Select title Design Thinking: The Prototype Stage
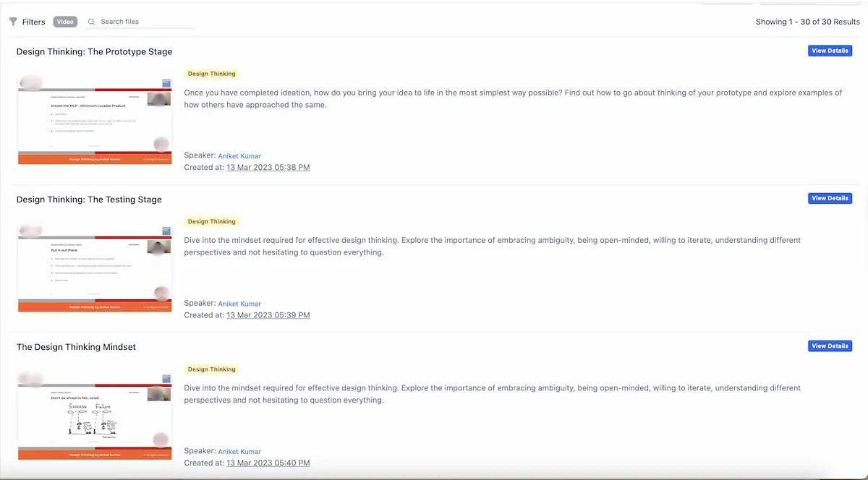Image resolution: width=868 pixels, height=480 pixels. 95,51
